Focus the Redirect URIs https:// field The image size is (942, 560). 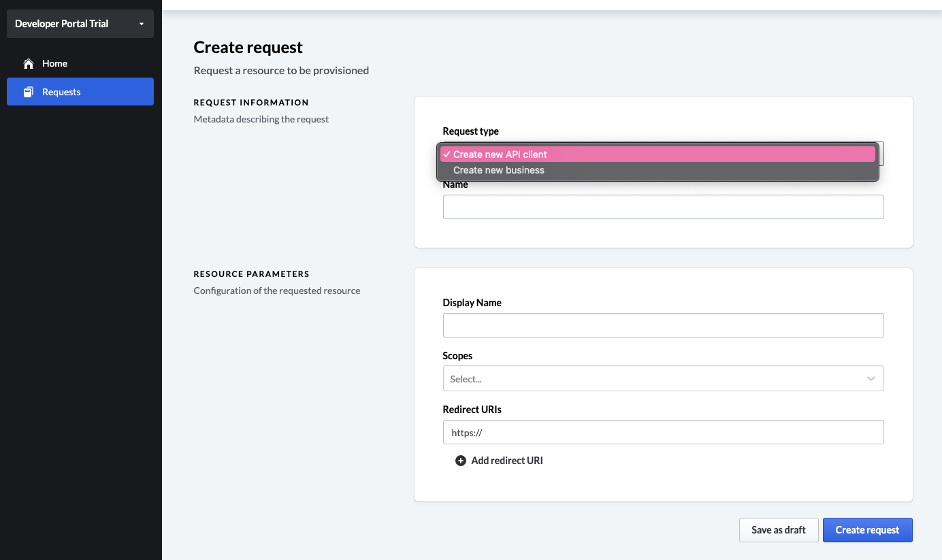pyautogui.click(x=663, y=432)
